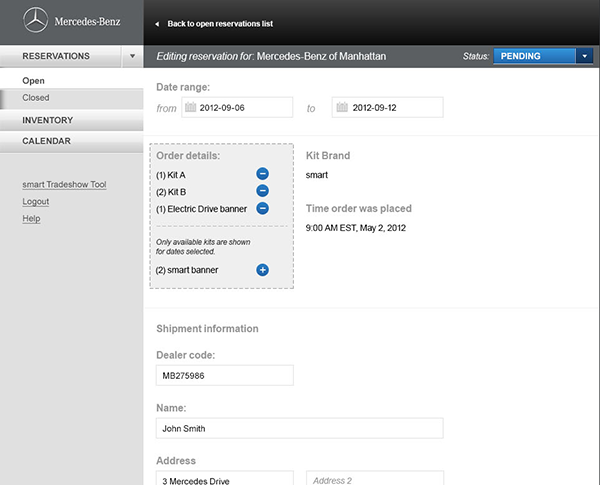
Task: Click the Address 2 input field
Action: point(374,479)
